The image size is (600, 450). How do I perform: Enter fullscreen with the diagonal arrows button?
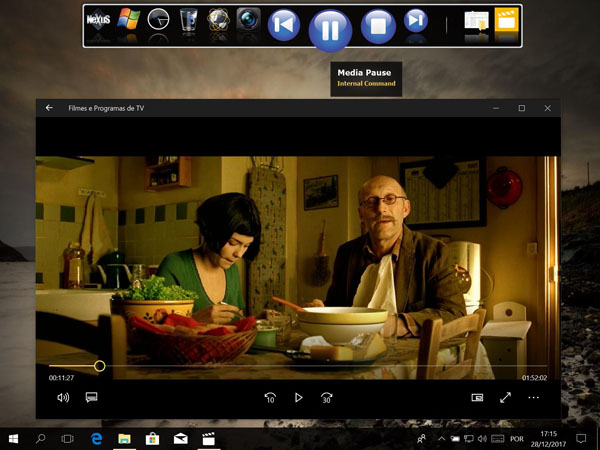(506, 397)
